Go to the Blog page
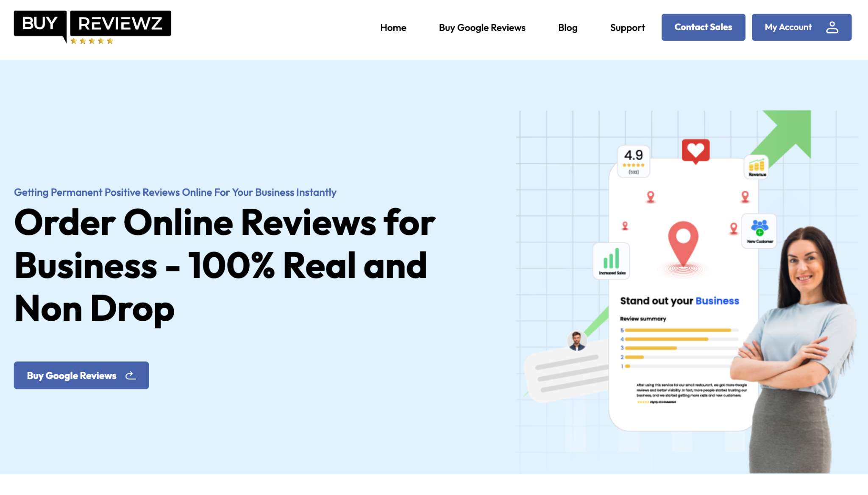The height and width of the screenshot is (495, 868). pyautogui.click(x=568, y=28)
